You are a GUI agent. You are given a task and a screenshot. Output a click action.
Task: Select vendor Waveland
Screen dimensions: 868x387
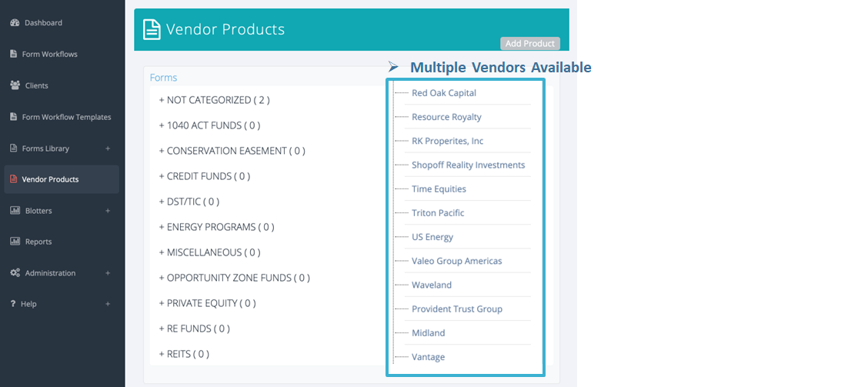pos(432,285)
